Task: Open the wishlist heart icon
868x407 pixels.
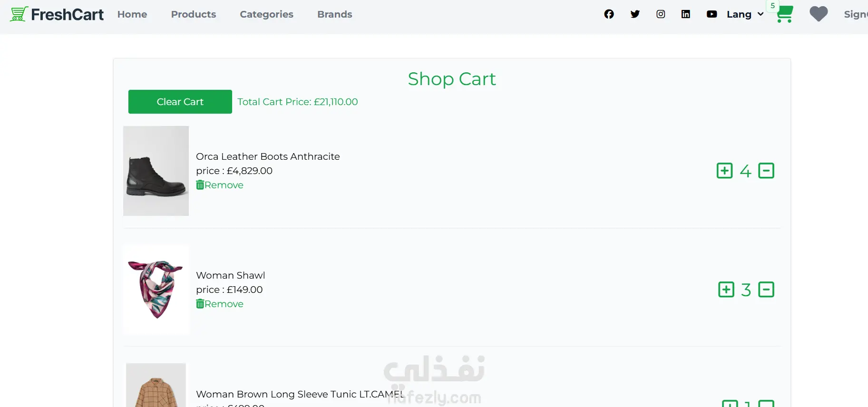Action: tap(819, 14)
